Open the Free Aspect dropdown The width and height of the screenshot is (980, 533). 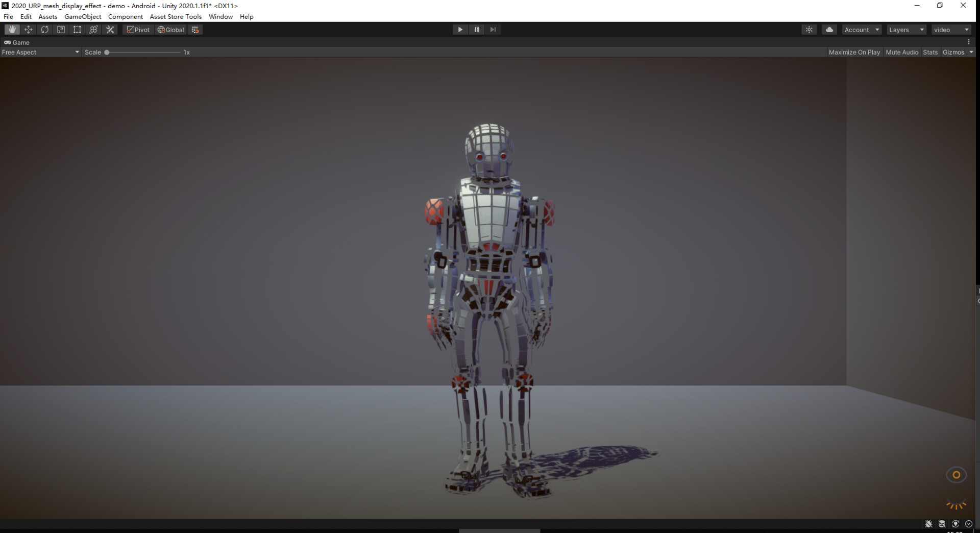[40, 52]
